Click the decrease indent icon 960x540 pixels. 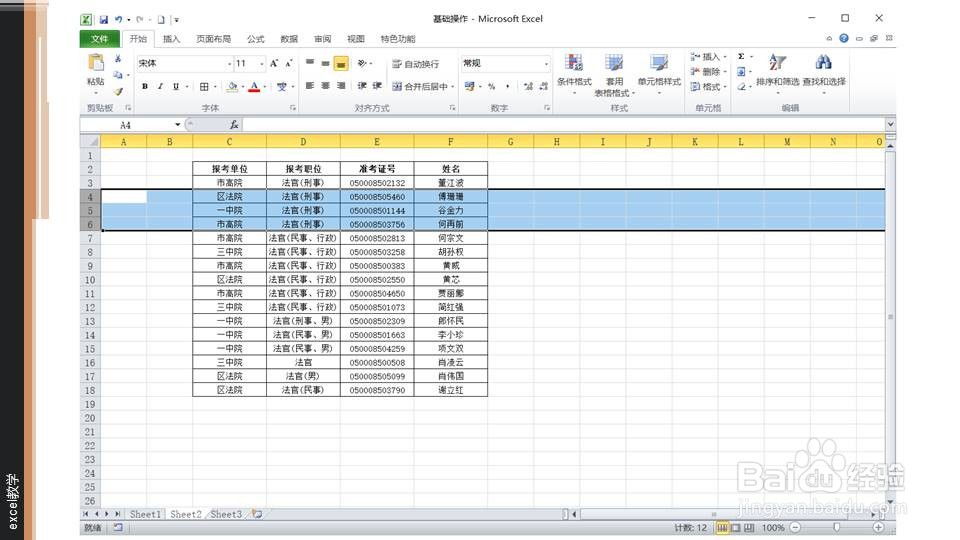[x=362, y=86]
